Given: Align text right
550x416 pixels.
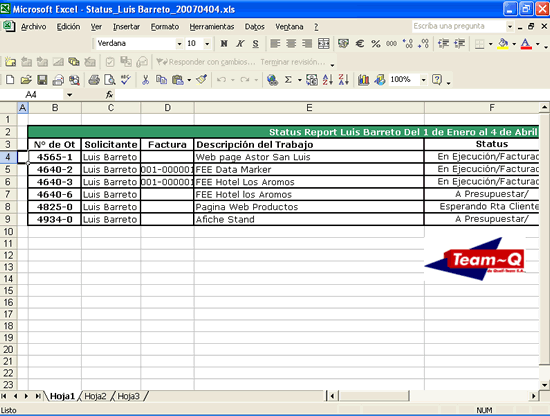Looking at the screenshot, I should pyautogui.click(x=307, y=43).
